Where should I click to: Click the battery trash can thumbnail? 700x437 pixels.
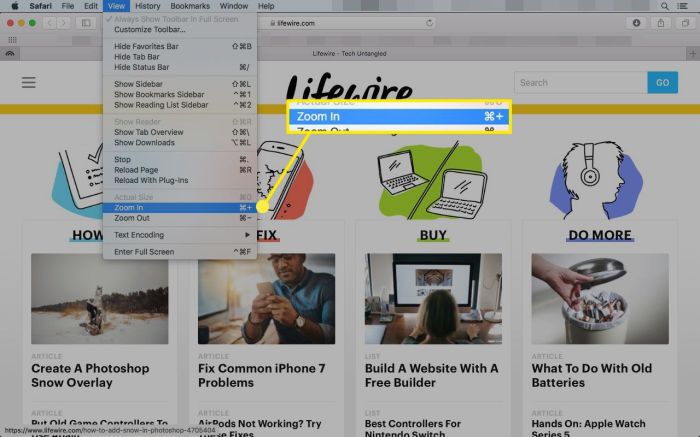coord(600,299)
